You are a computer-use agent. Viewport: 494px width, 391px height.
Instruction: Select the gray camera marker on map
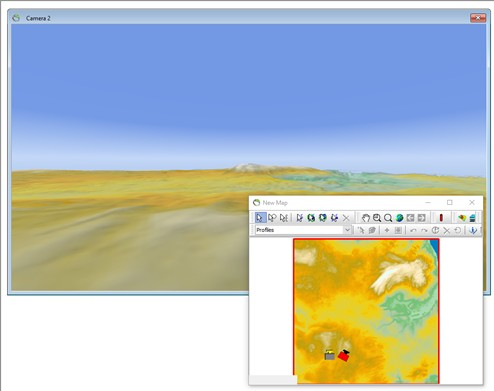[329, 355]
